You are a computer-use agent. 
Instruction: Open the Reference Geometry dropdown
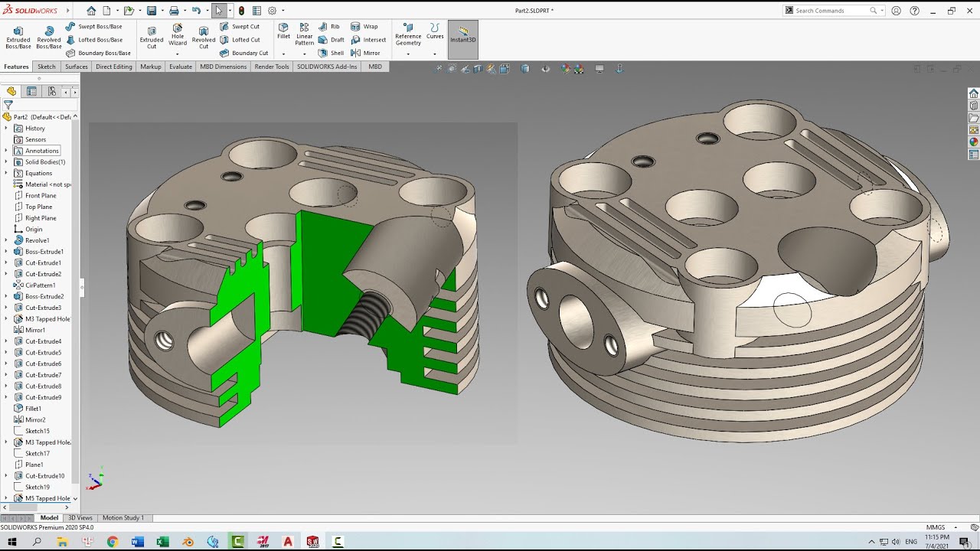[408, 54]
